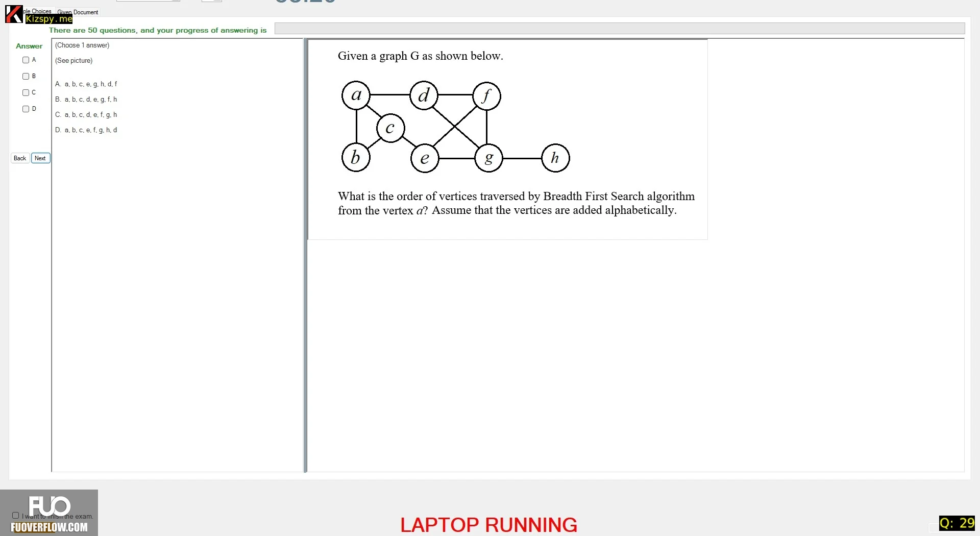
Task: Click the splitter between answer and question panes
Action: [x=305, y=255]
